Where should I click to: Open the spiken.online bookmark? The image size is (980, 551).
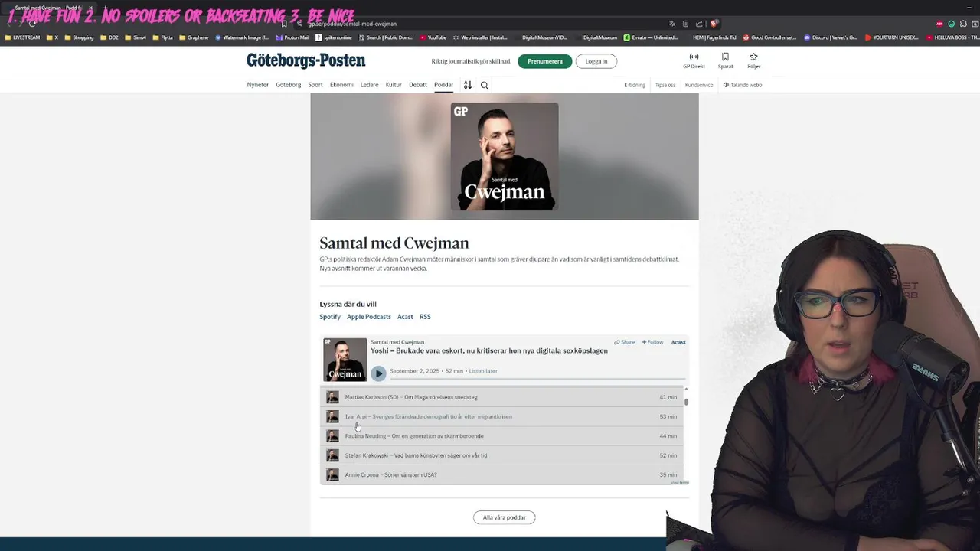click(x=334, y=37)
